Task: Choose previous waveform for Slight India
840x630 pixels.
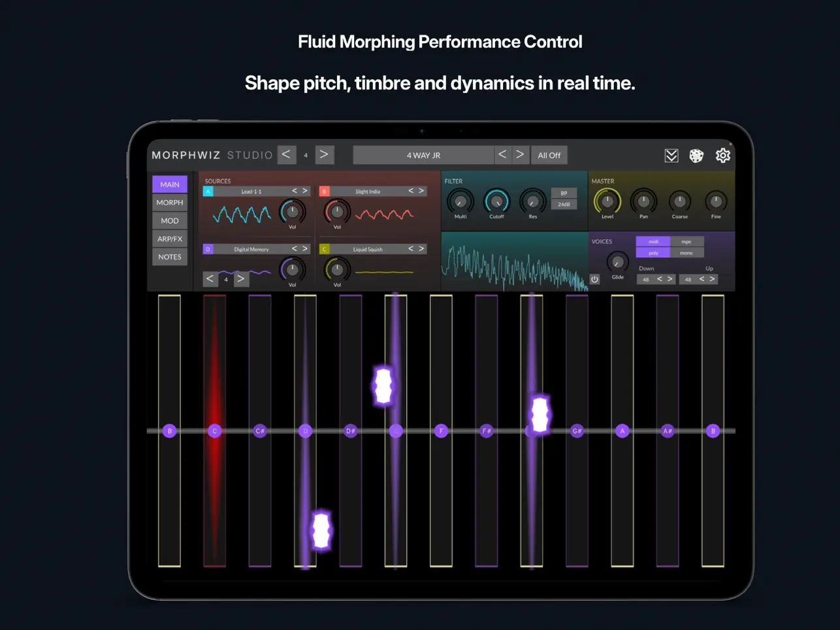Action: pyautogui.click(x=411, y=191)
